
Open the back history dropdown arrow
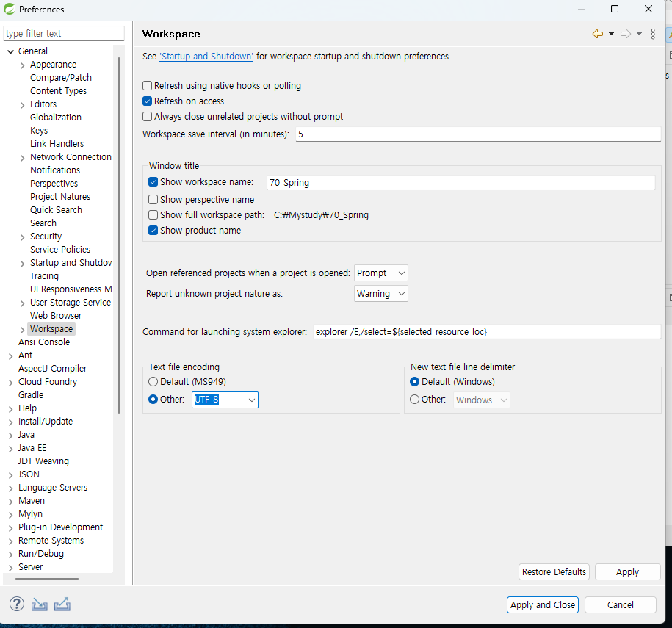[x=611, y=34]
